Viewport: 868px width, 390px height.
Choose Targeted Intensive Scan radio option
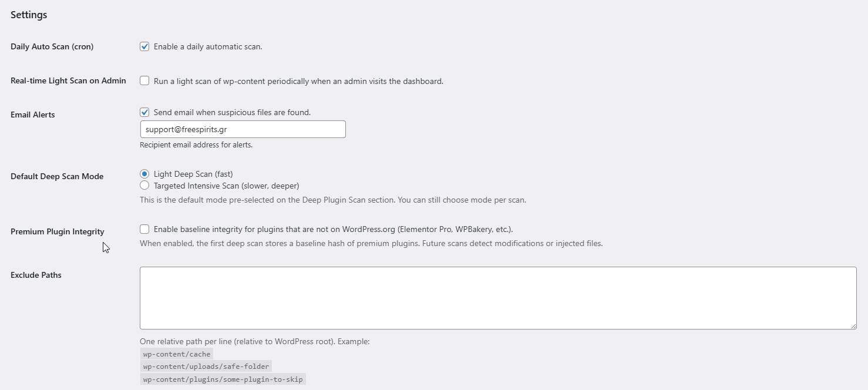144,186
